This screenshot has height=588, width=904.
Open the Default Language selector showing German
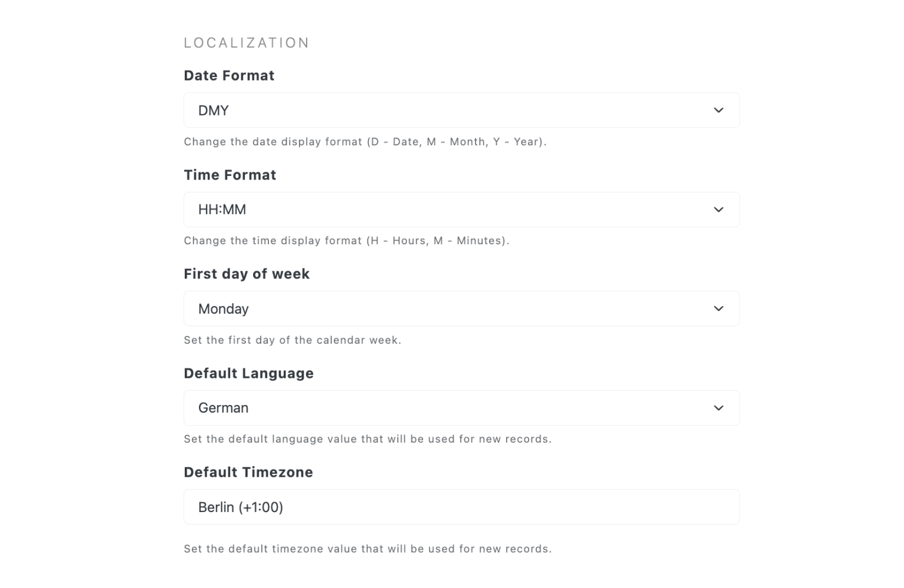[461, 407]
